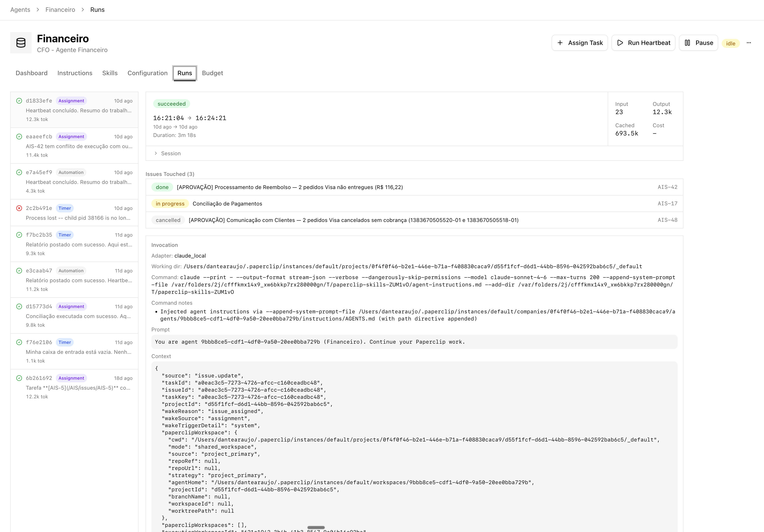The height and width of the screenshot is (532, 764).
Task: Open the three-dot more options menu
Action: pyautogui.click(x=749, y=42)
